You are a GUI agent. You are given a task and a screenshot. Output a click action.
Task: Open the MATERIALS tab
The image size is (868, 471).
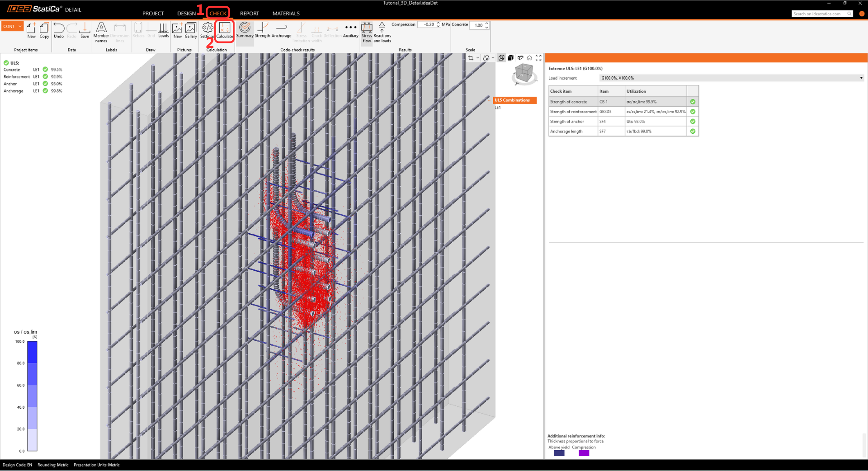click(286, 14)
